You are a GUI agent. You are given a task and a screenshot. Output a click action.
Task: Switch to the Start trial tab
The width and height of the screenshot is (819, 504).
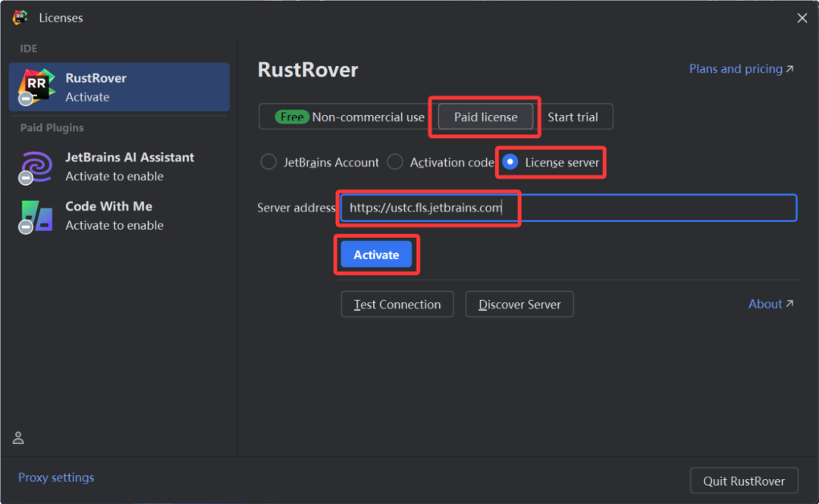(x=573, y=117)
